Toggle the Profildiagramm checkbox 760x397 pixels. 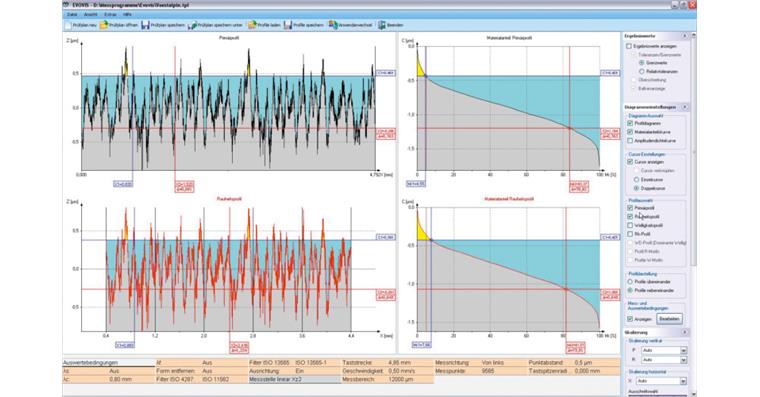[630, 124]
